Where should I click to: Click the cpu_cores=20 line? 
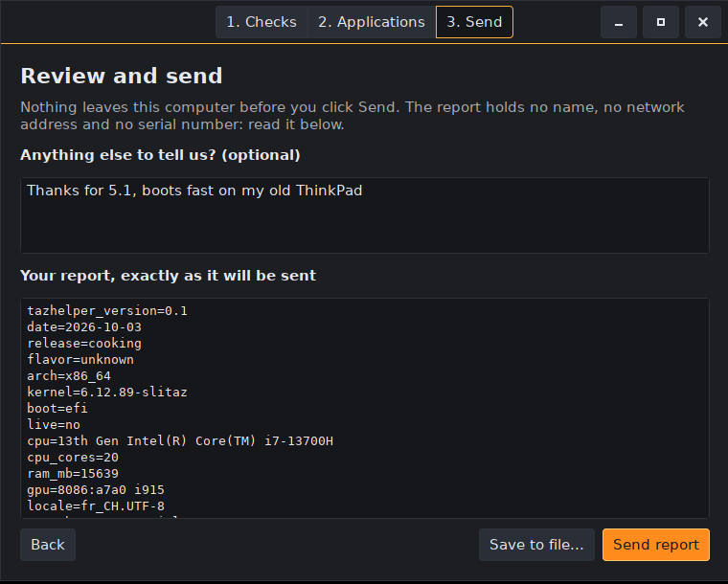[x=73, y=458]
